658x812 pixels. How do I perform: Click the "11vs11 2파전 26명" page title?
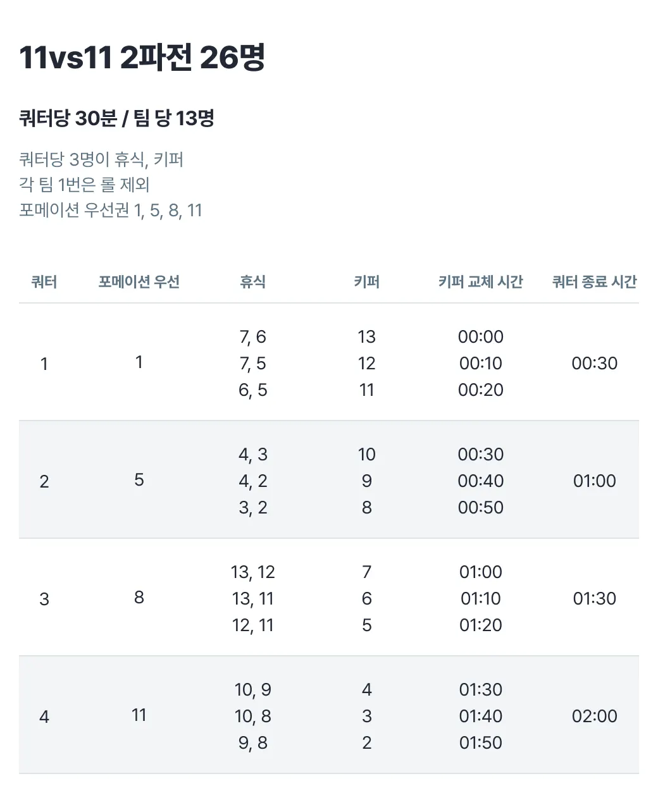[142, 58]
